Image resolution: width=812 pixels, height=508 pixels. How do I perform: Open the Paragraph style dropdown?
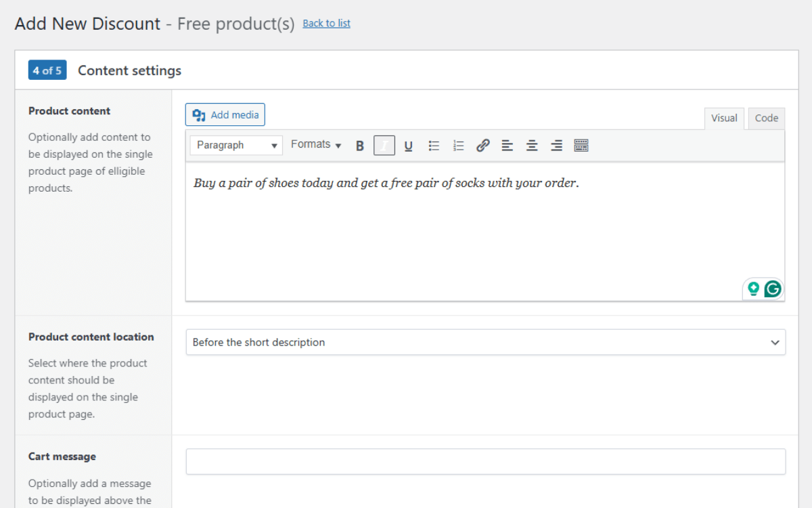(236, 146)
